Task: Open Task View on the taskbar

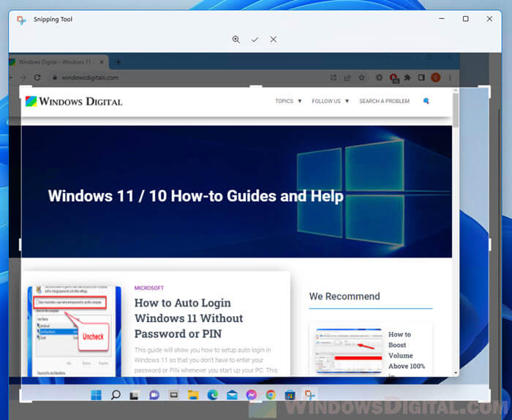Action: pos(134,396)
